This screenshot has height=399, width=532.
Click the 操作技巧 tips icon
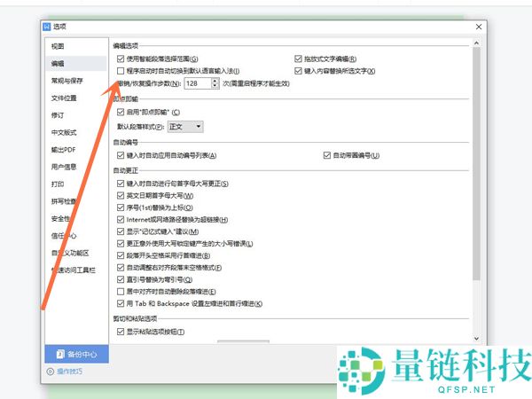tap(50, 372)
